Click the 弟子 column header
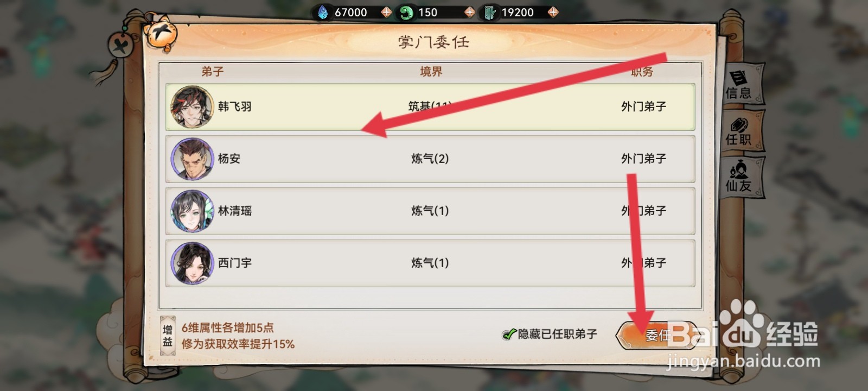 (x=212, y=72)
